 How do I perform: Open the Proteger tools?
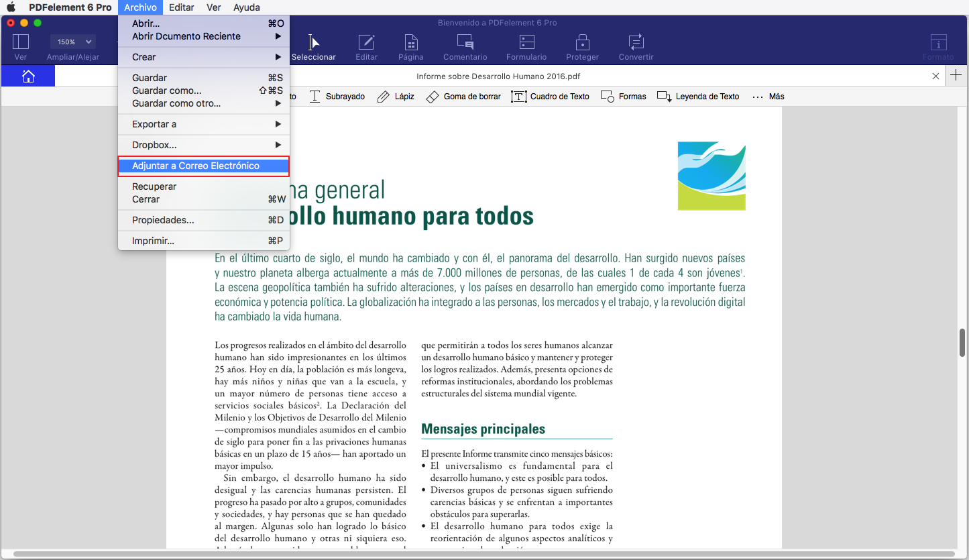582,48
